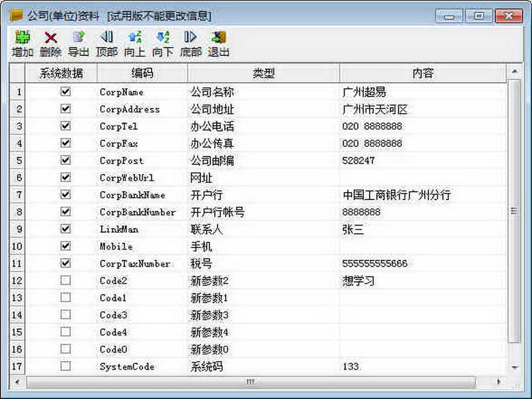Click the 编码 column header
The height and width of the screenshot is (399, 532).
(x=142, y=73)
